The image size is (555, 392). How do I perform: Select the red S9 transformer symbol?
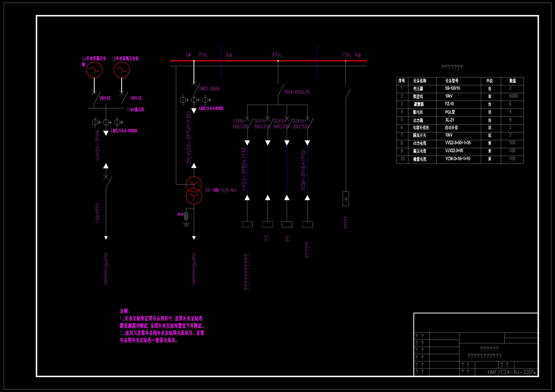pos(194,190)
